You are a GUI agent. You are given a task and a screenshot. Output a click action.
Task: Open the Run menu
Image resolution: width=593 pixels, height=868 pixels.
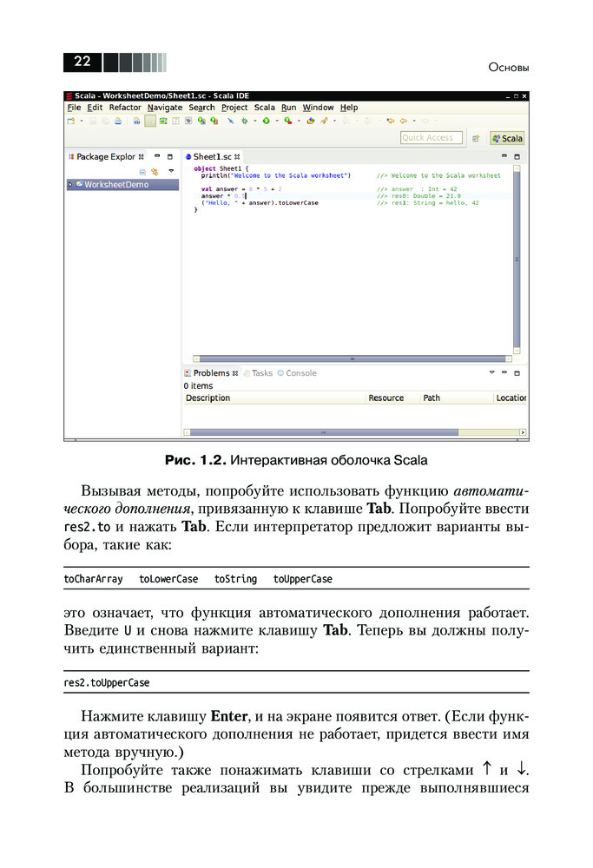(288, 108)
